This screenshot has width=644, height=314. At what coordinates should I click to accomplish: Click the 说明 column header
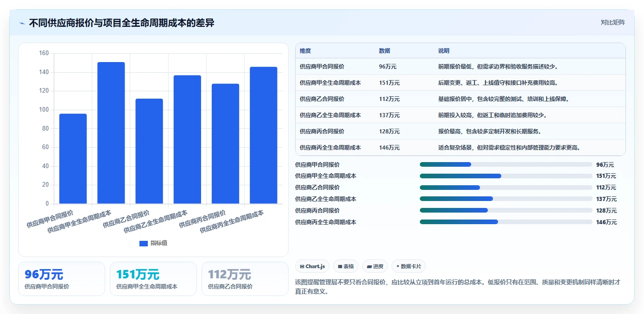[444, 51]
